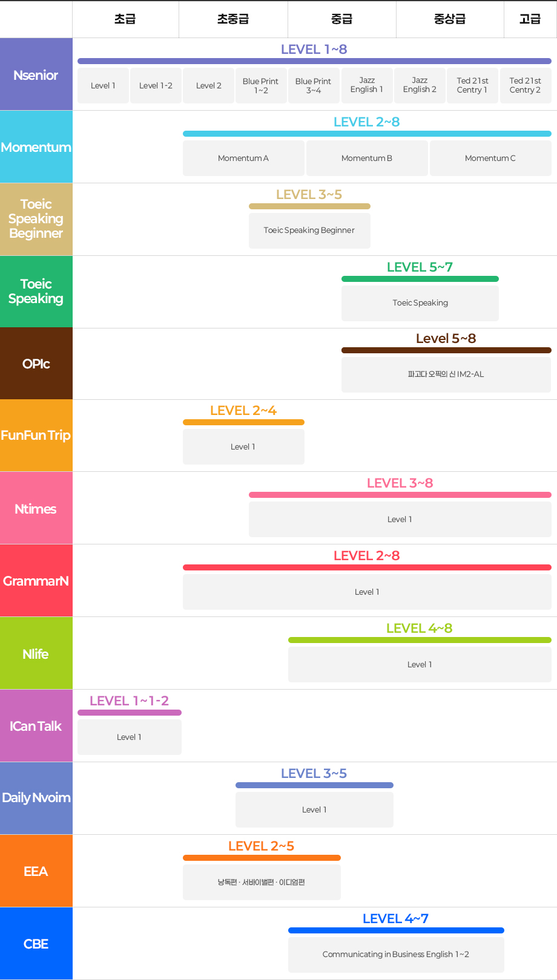557x980 pixels.
Task: Click the 파고다 오픽의 신 IM2-AL box
Action: click(x=446, y=374)
